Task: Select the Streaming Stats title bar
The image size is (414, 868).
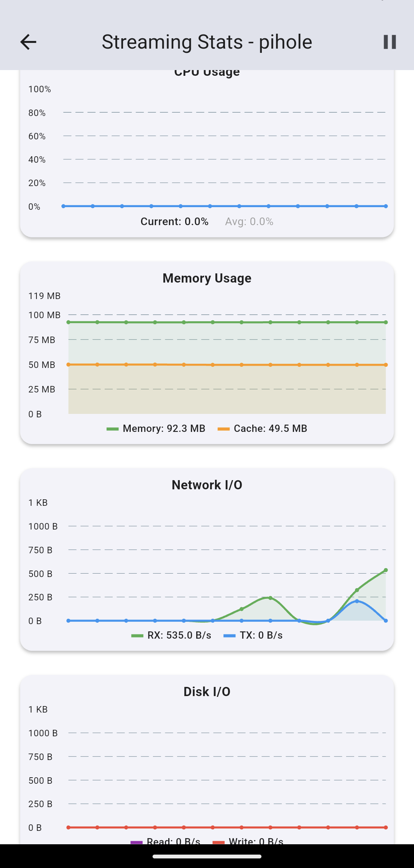Action: [x=207, y=41]
